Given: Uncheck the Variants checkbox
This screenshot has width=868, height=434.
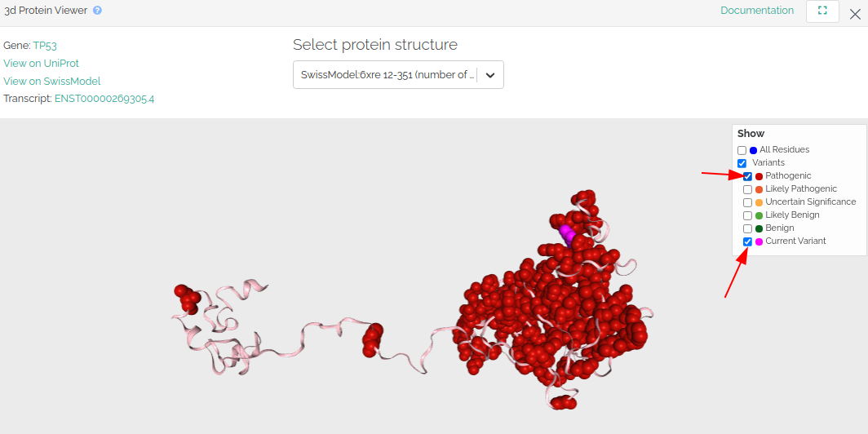Looking at the screenshot, I should coord(742,163).
